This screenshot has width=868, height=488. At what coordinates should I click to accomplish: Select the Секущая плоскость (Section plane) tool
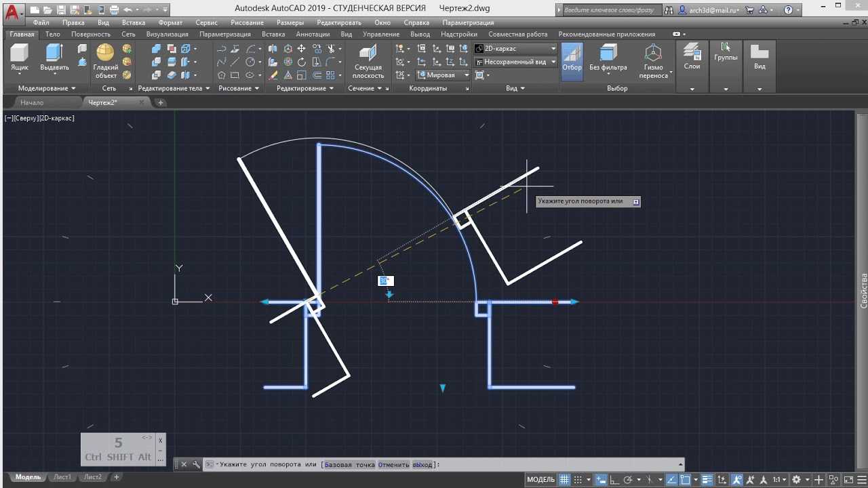pos(368,61)
